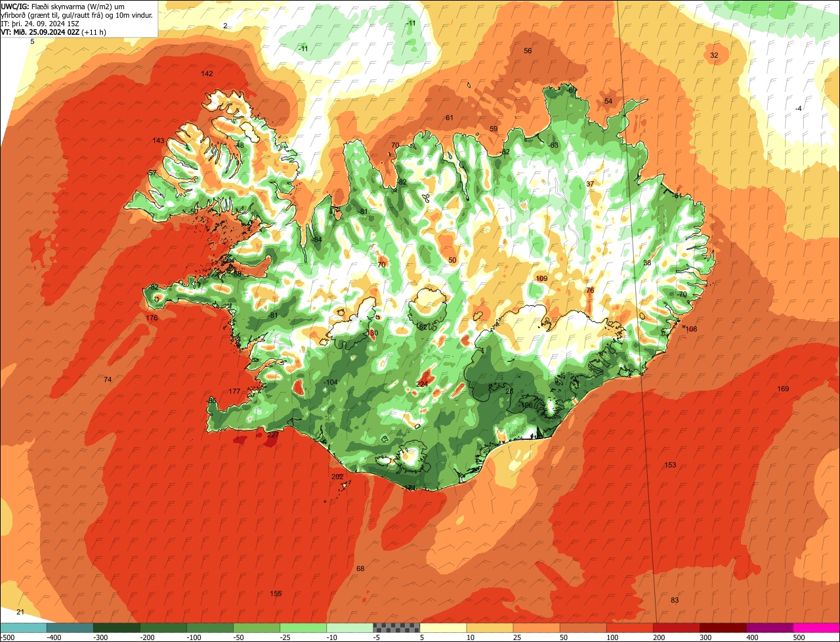Click the map value '153'
The image size is (840, 642).
pyautogui.click(x=670, y=465)
